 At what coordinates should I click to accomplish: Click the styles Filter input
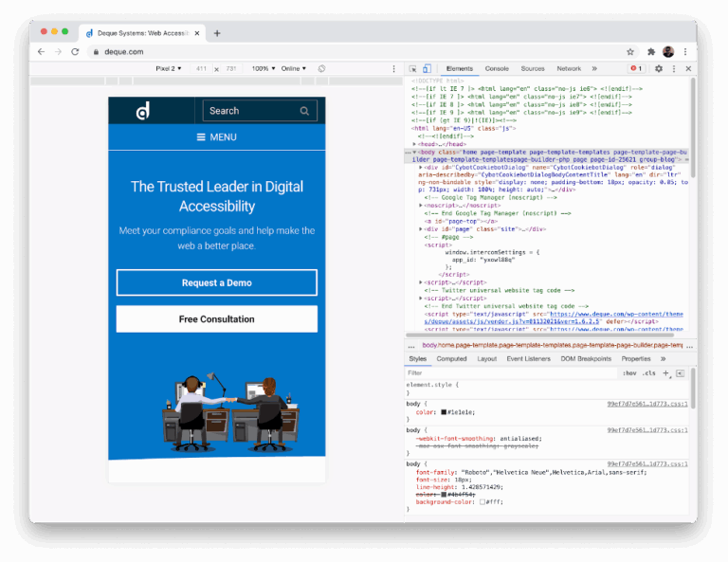pyautogui.click(x=511, y=373)
